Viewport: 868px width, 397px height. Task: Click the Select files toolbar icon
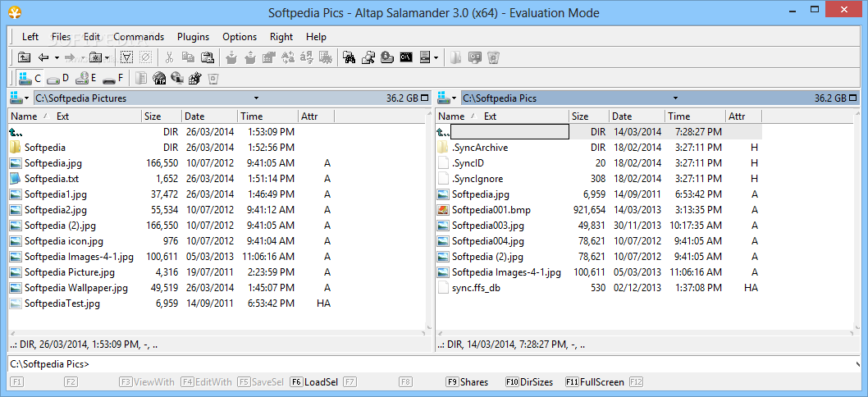127,57
